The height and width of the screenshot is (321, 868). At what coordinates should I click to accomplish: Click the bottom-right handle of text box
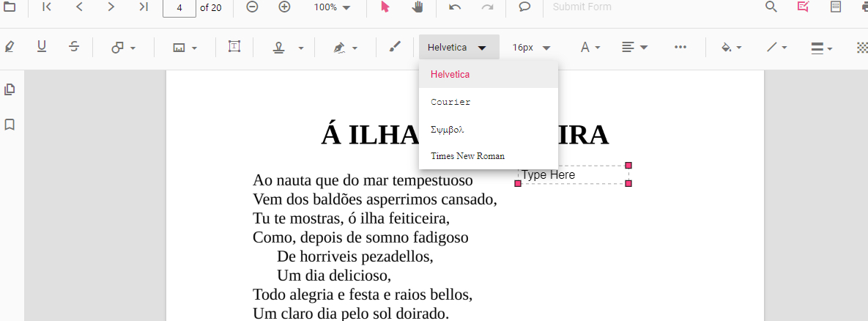coord(628,184)
